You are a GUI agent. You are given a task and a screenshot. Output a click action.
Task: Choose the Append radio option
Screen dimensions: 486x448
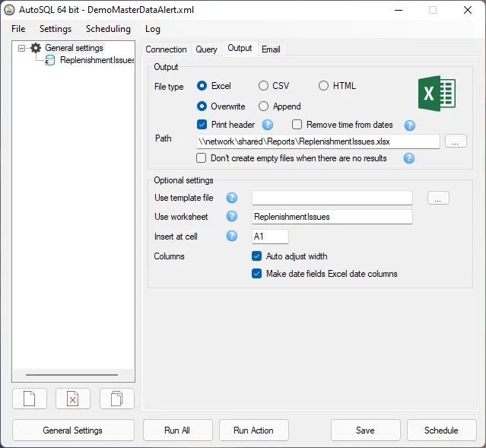[263, 106]
